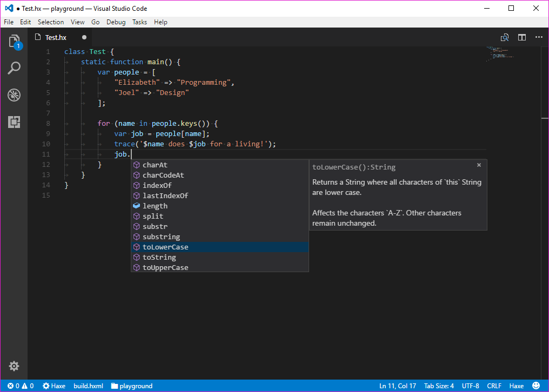The height and width of the screenshot is (392, 549).
Task: Click the "Design" string in code
Action: pos(172,92)
